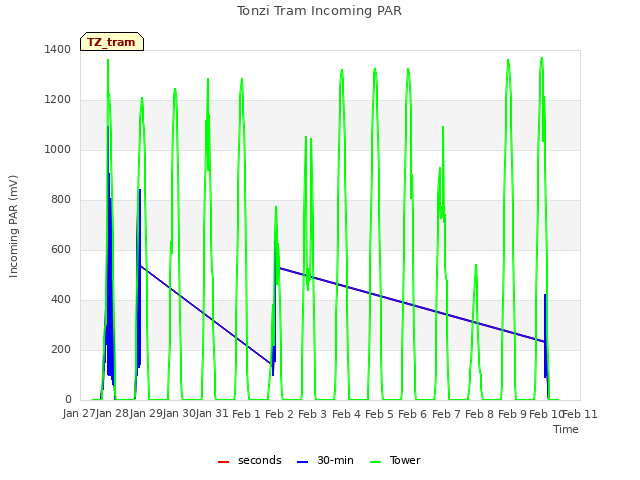Click the 1200 y-axis tick label
This screenshot has height=480, width=640.
point(58,100)
